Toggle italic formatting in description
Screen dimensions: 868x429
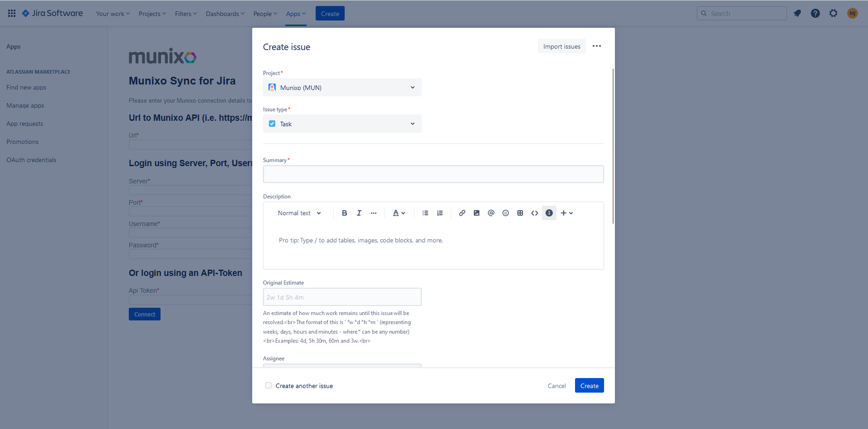(359, 213)
